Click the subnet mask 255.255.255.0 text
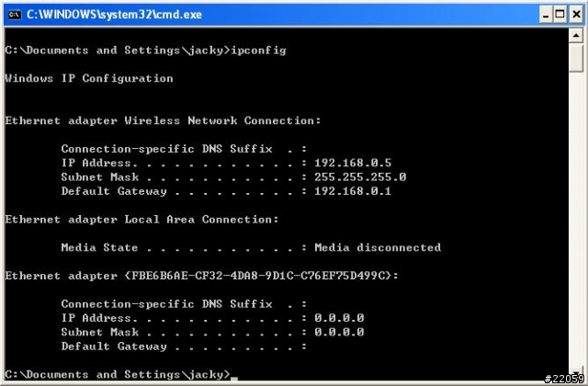Screen dimensions: 588x386 click(360, 177)
